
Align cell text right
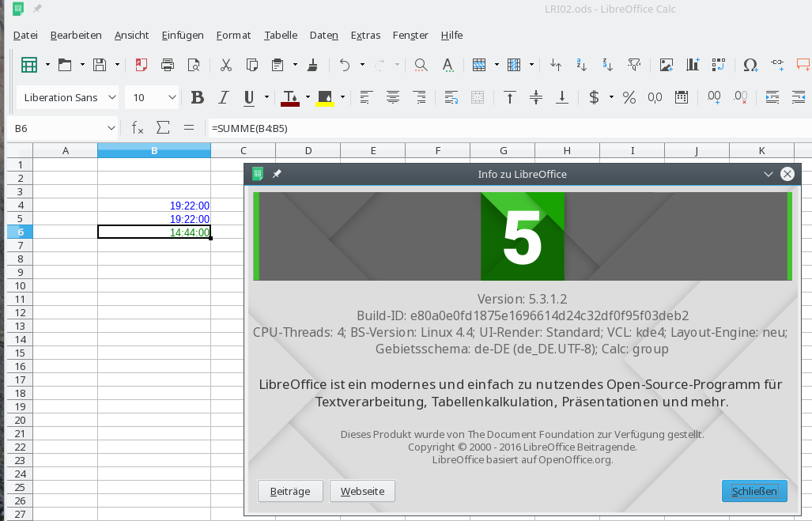click(419, 97)
